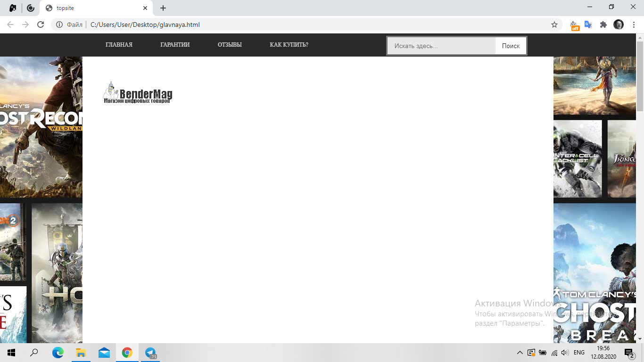The image size is (644, 362).
Task: Minimize the Chrome window
Action: tap(590, 7)
